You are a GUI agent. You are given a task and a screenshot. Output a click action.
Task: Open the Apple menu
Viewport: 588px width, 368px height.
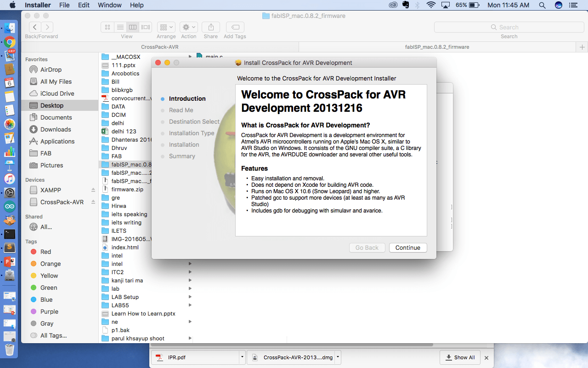tap(12, 5)
